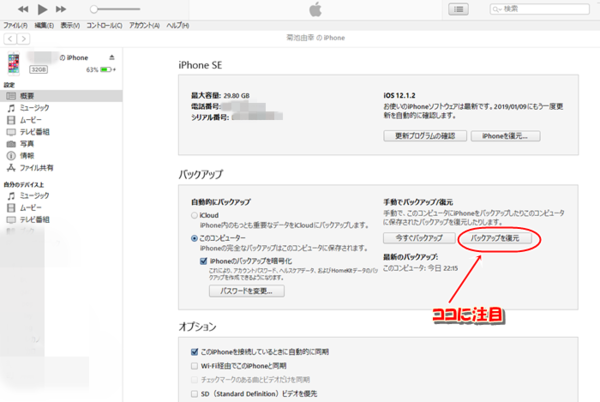Open the ヘルプ(H) menu
Image resolution: width=600 pixels, height=402 pixels.
click(178, 25)
